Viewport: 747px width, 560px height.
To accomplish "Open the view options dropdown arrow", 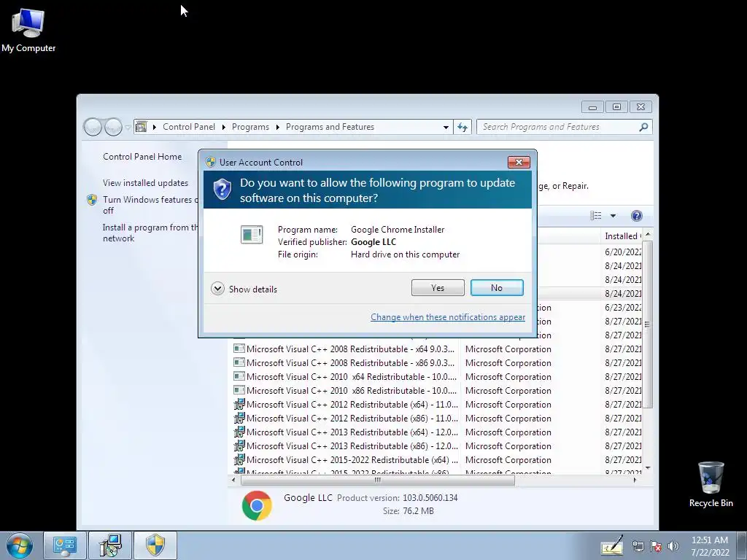I will 613,216.
